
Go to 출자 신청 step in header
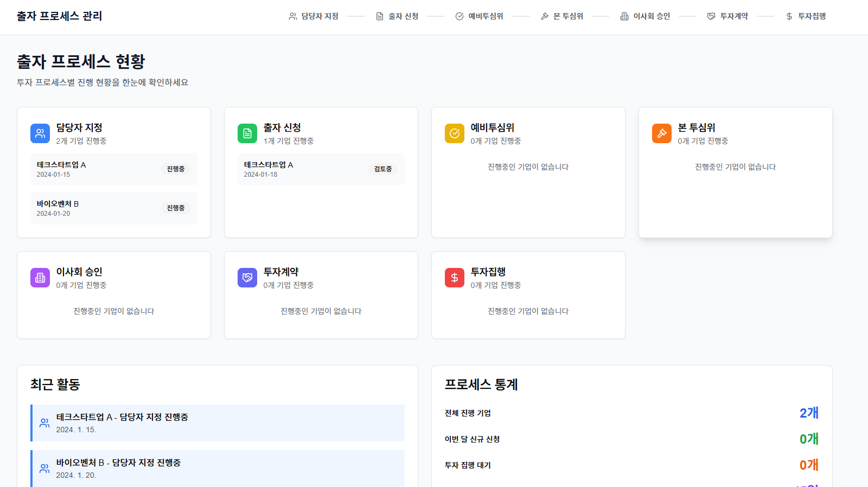click(397, 16)
